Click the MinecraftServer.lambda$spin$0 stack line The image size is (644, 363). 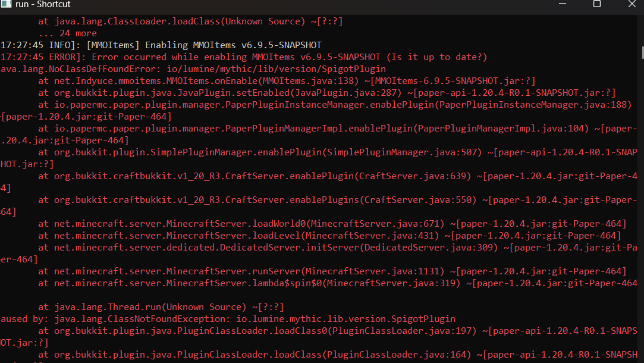[338, 284]
